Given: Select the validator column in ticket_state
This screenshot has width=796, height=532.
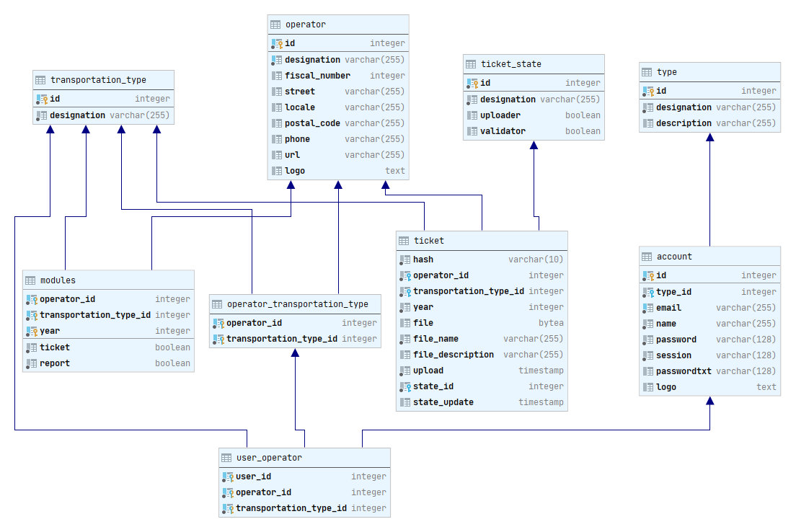Looking at the screenshot, I should pyautogui.click(x=503, y=131).
